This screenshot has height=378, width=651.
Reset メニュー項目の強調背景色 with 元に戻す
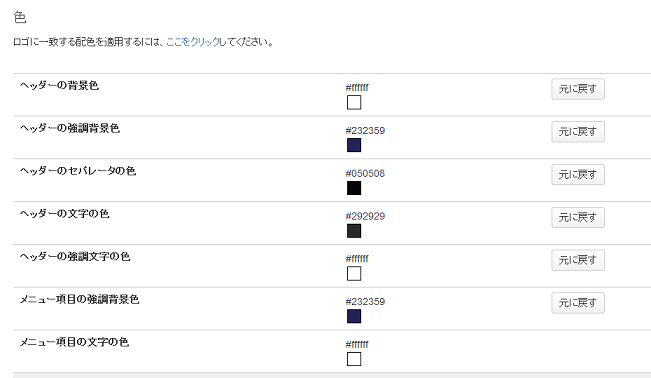coord(578,303)
